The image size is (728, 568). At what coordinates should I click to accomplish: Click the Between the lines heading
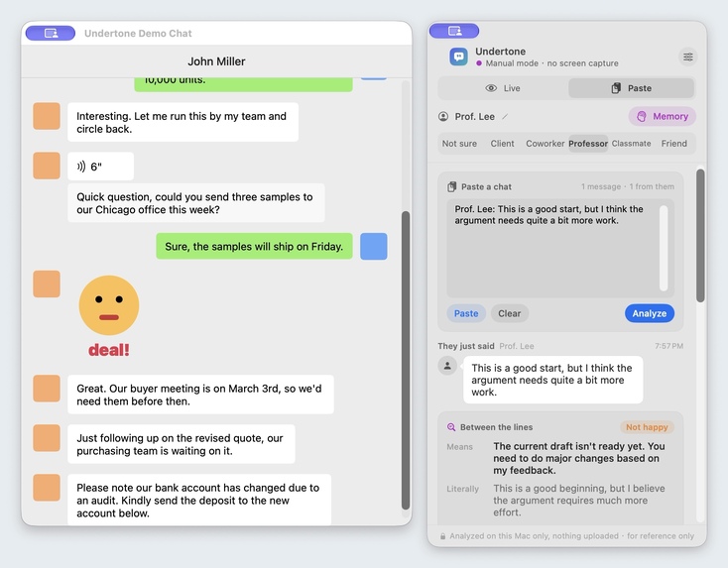click(x=496, y=427)
